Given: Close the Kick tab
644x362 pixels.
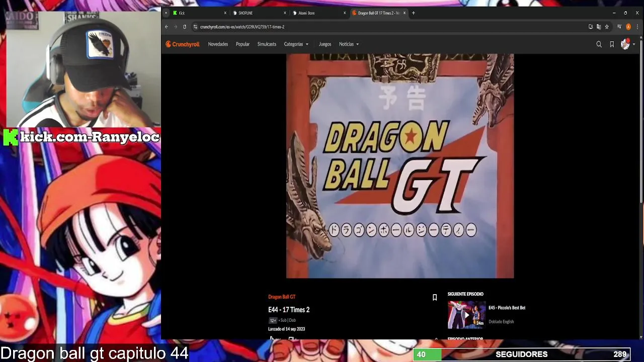Looking at the screenshot, I should tap(225, 13).
